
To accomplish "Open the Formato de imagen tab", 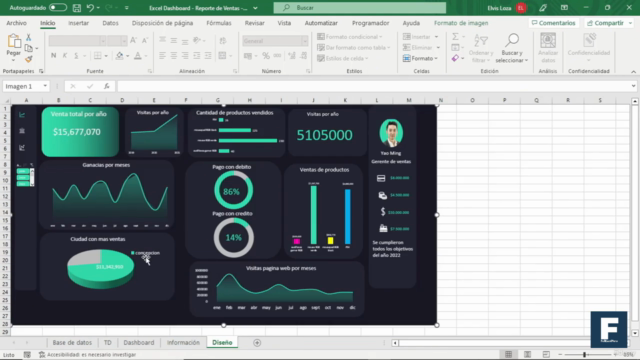I will pos(461,23).
